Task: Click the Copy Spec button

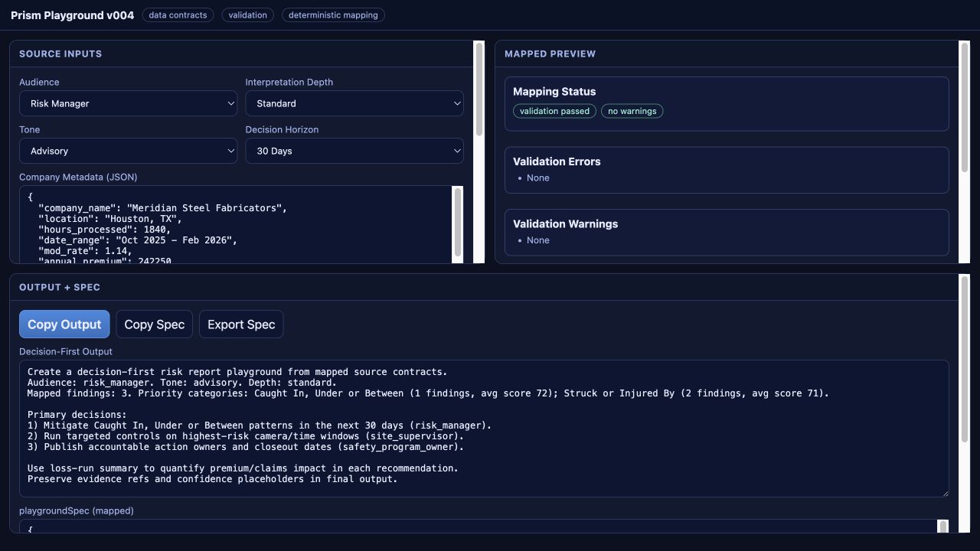Action: [x=154, y=324]
